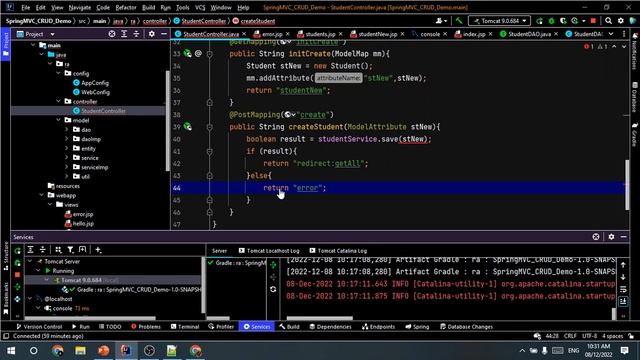Expand the dao folder

coord(67,129)
